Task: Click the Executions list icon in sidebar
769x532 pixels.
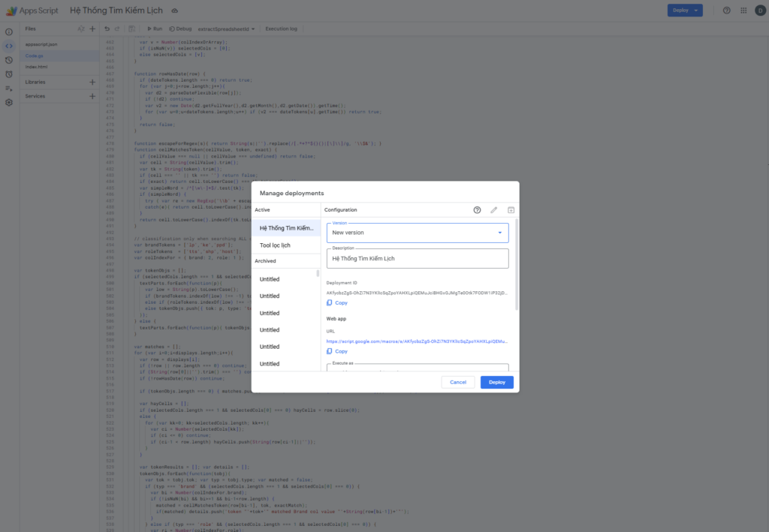Action: click(x=9, y=88)
